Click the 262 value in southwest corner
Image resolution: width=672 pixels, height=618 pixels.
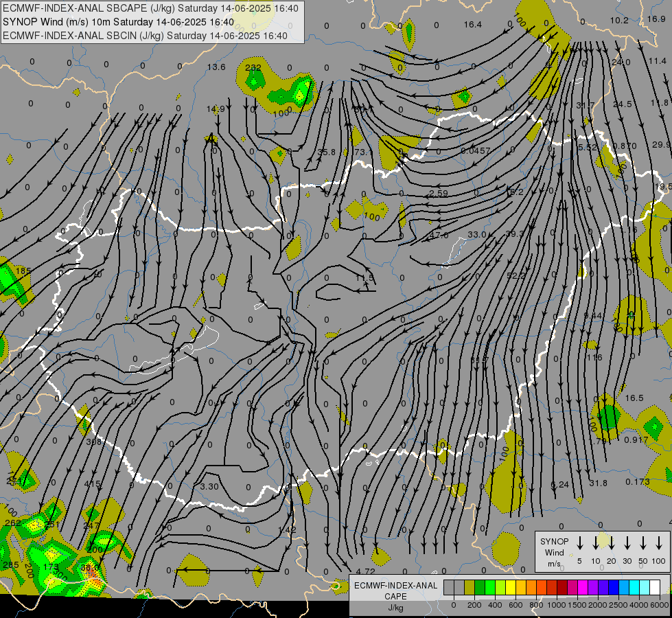(x=13, y=523)
